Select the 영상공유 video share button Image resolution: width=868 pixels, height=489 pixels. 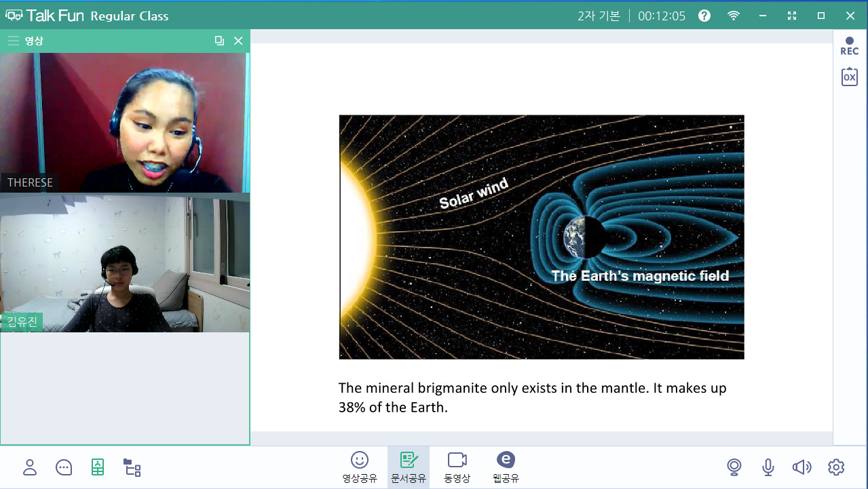tap(360, 467)
